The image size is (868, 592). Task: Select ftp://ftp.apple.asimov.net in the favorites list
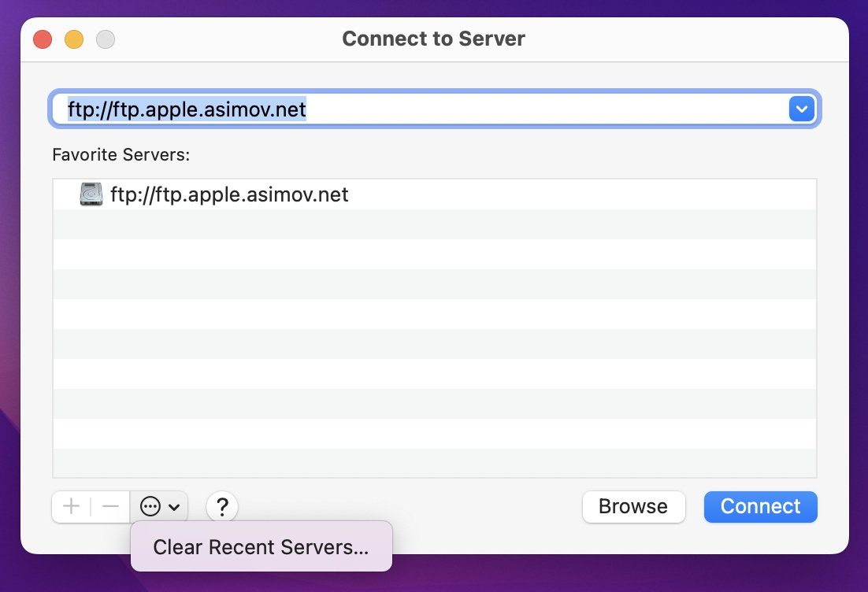[229, 194]
